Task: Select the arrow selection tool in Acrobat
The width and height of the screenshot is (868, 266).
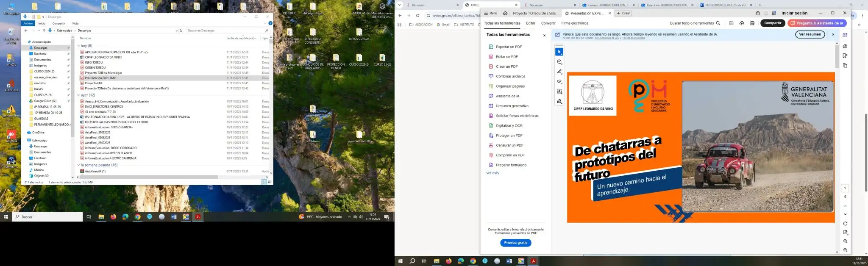Action: pyautogui.click(x=559, y=52)
